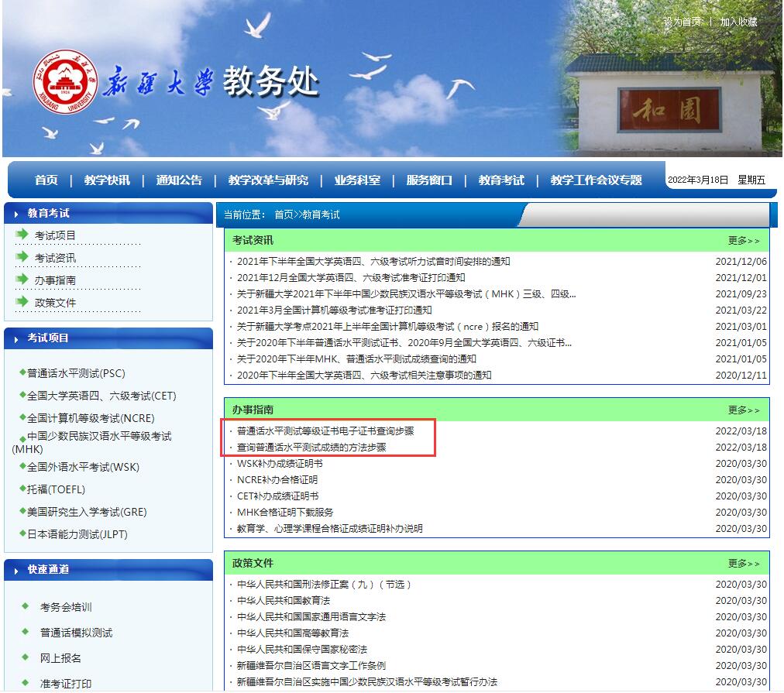Open 首页 in the navigation bar

tap(46, 180)
